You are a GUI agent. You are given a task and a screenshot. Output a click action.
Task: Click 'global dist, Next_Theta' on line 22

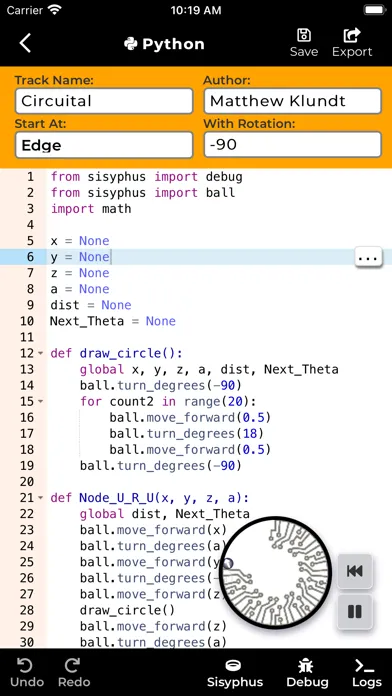(165, 514)
